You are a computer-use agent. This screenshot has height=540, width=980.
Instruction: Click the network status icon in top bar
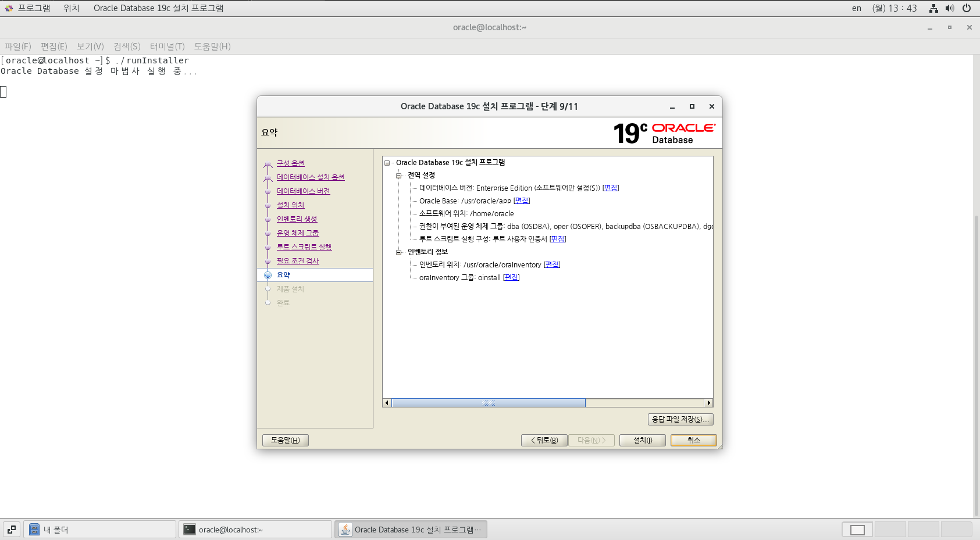933,8
